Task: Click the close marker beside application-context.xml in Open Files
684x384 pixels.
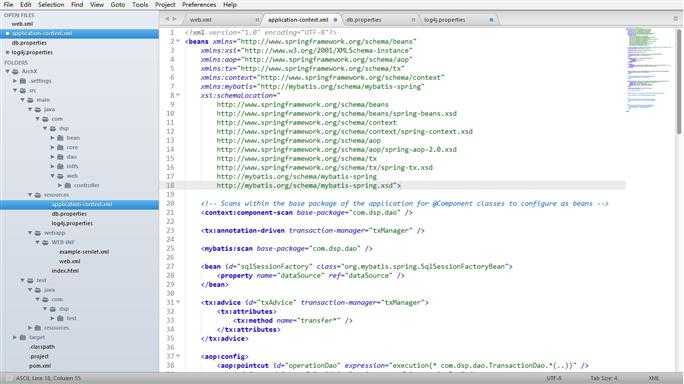Action: coord(7,34)
